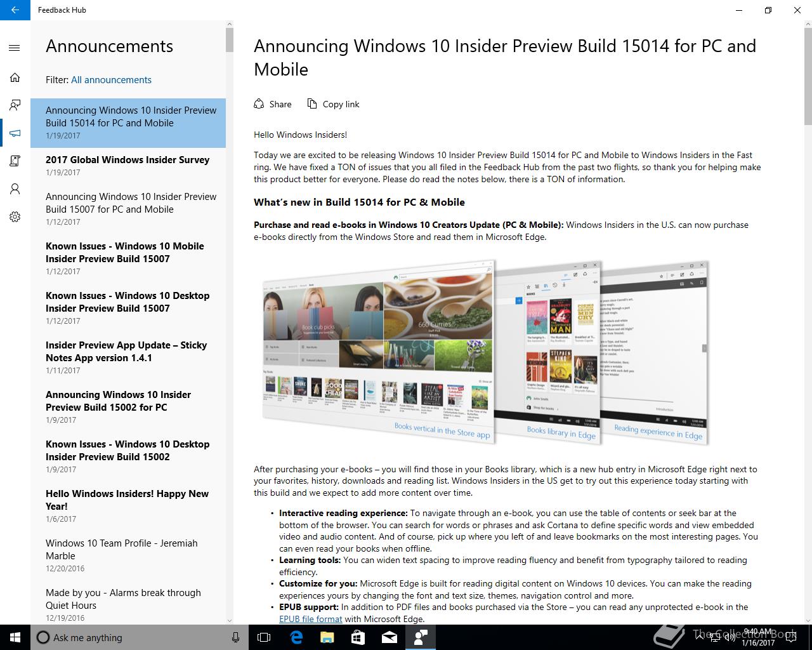Select the Announcements megaphone icon
Image resolution: width=812 pixels, height=650 pixels.
click(x=15, y=133)
